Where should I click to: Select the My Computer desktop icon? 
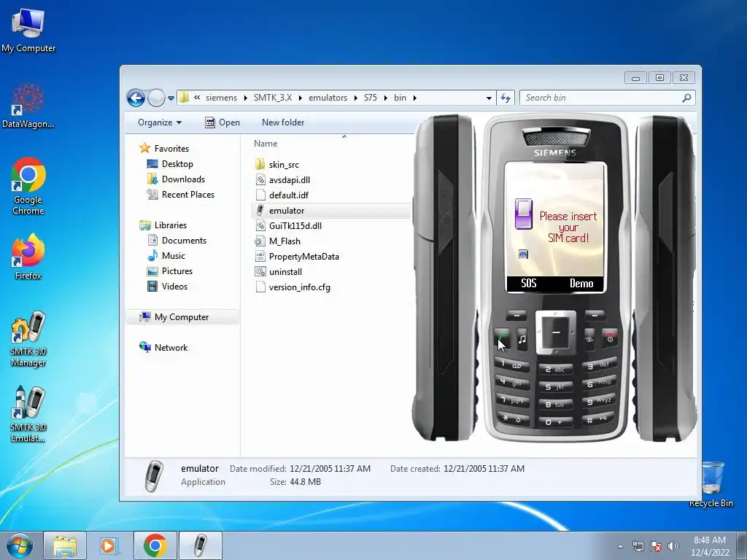coord(28,30)
